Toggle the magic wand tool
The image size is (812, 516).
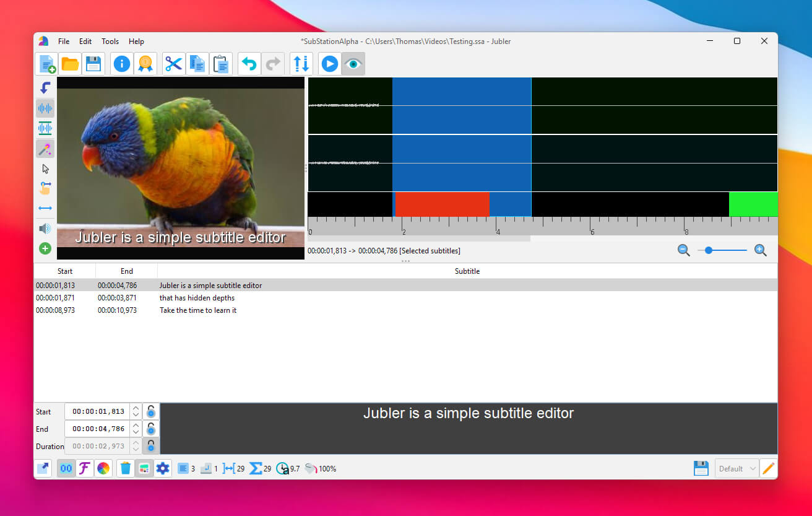45,149
